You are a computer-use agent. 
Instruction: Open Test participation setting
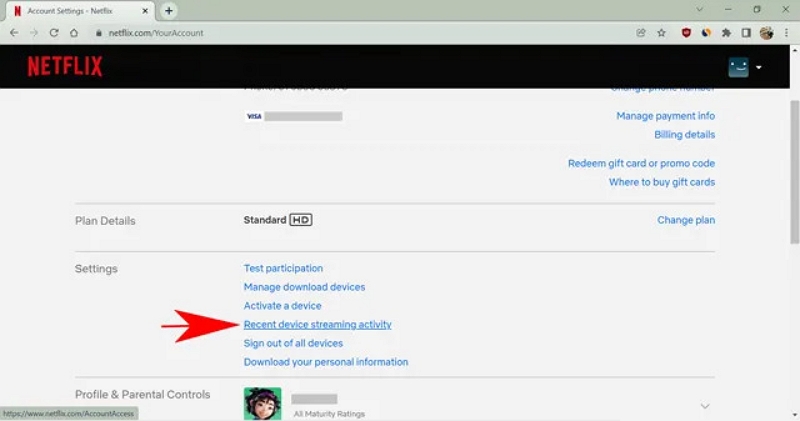coord(283,268)
